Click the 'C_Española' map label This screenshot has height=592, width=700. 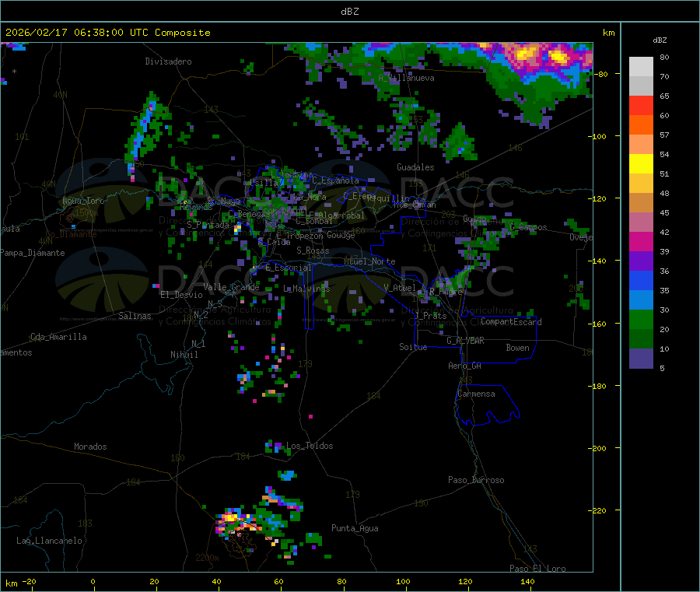pos(335,180)
